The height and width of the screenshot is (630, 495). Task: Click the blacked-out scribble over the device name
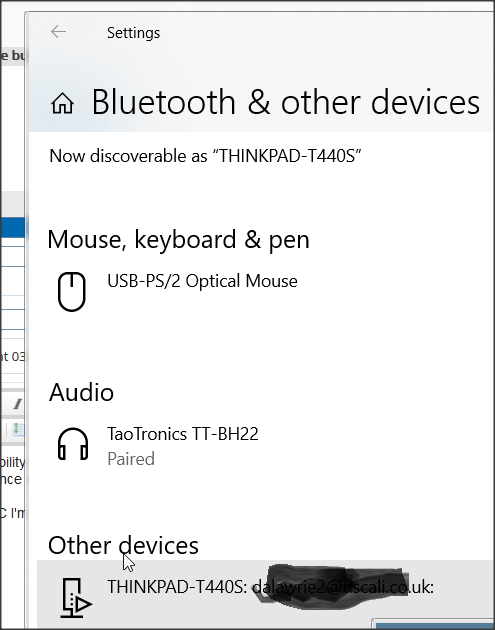pyautogui.click(x=329, y=586)
